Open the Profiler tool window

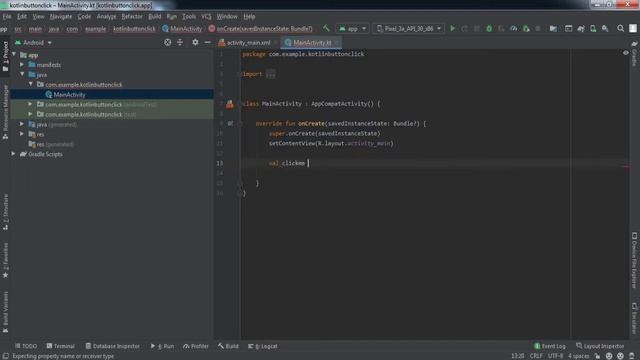tap(196, 346)
